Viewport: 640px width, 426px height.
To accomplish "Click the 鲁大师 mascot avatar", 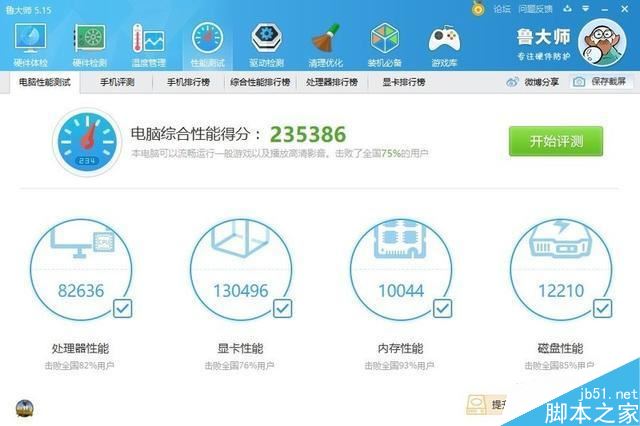I will (x=602, y=43).
